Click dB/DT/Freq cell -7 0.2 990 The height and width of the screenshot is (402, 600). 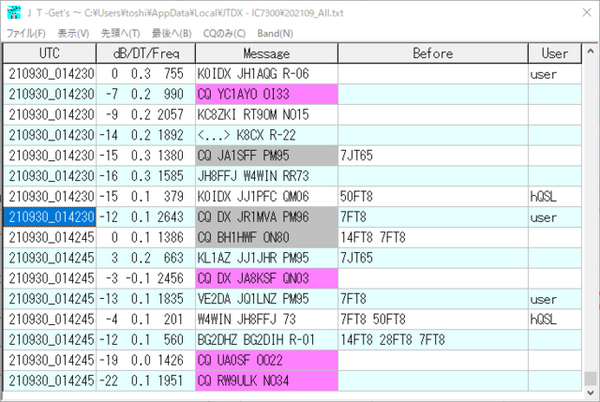coord(146,94)
